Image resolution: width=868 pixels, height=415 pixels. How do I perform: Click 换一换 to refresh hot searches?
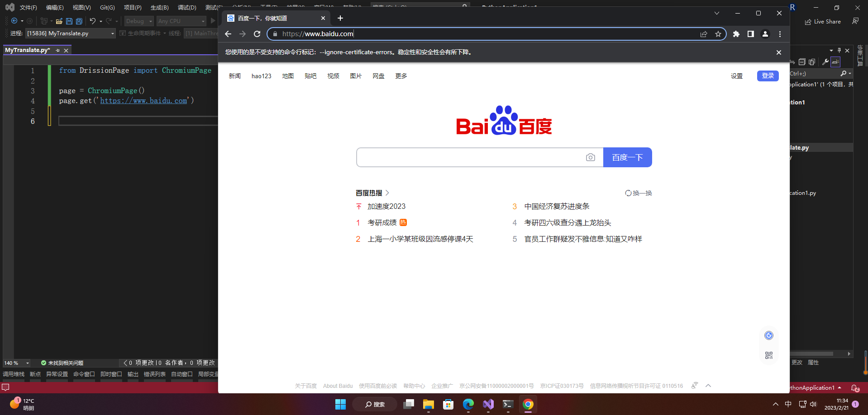click(639, 193)
